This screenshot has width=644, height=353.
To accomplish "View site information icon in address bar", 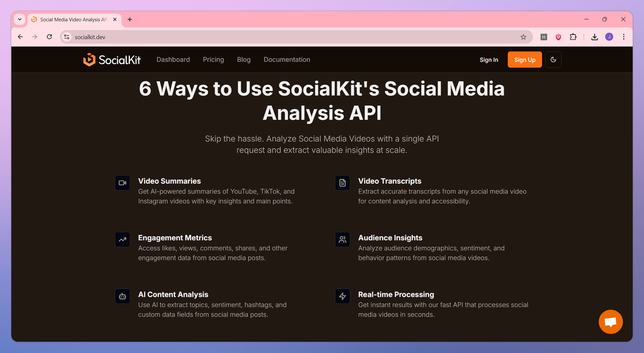I will tap(67, 37).
